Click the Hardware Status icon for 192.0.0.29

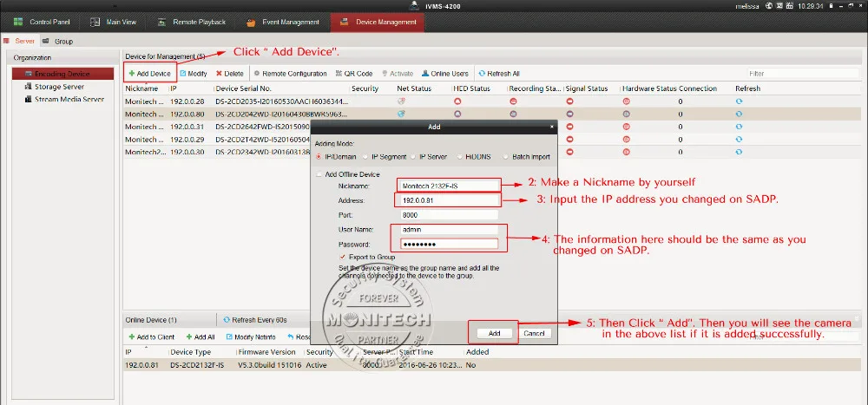[x=626, y=140]
